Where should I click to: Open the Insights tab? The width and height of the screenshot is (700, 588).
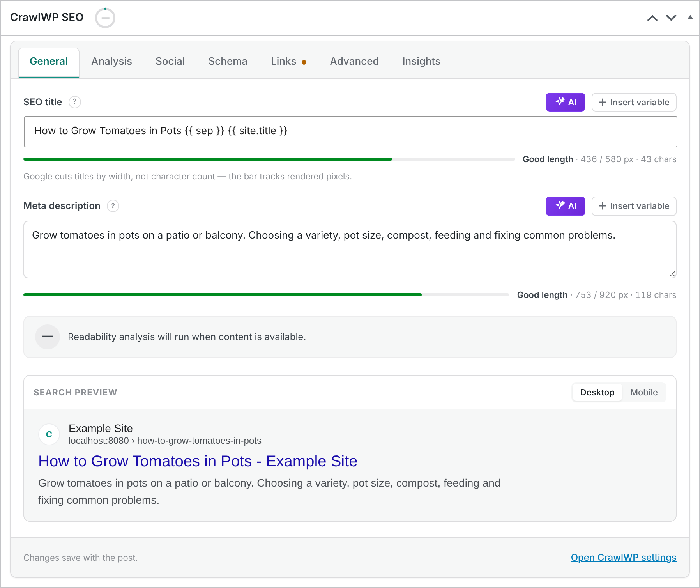point(421,62)
